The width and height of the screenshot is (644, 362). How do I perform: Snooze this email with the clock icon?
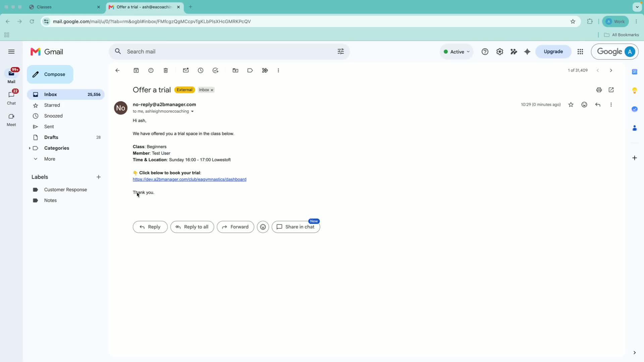coord(201,70)
